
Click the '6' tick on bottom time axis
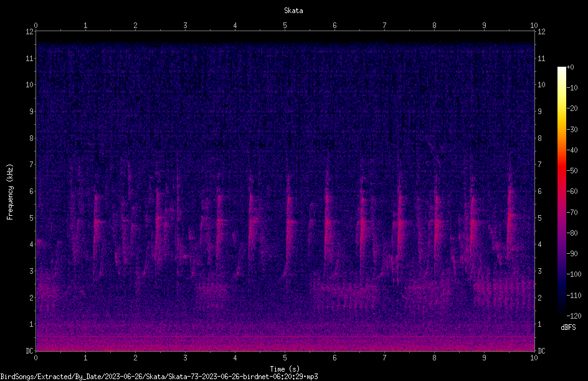[334, 358]
